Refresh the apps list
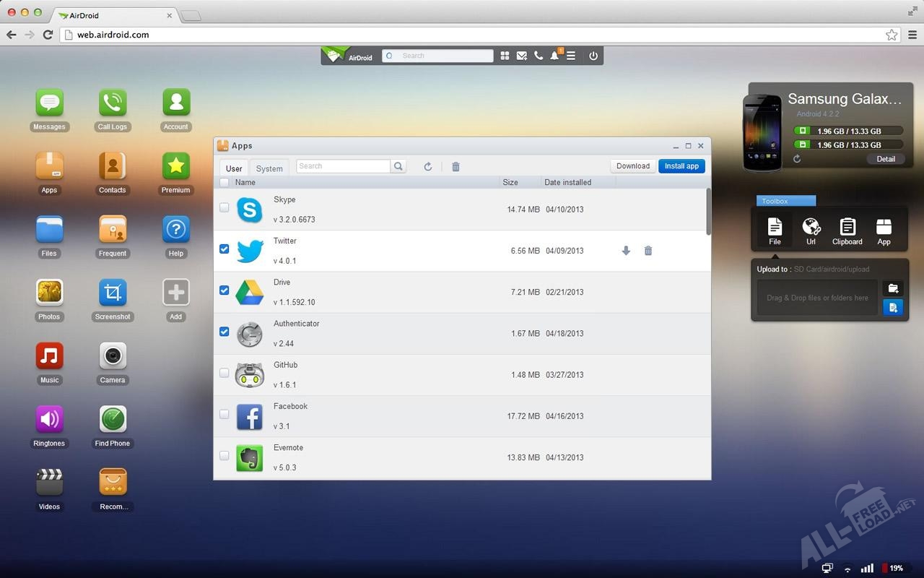 [427, 166]
